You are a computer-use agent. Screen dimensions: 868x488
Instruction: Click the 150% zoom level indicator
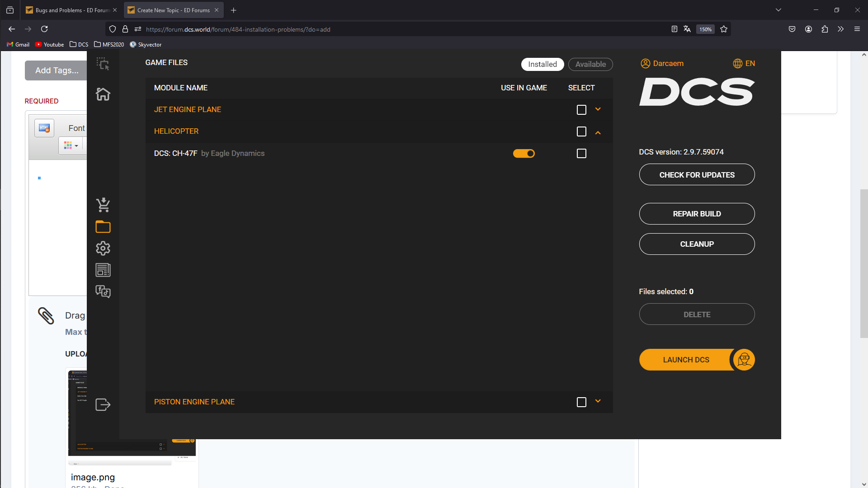click(705, 29)
